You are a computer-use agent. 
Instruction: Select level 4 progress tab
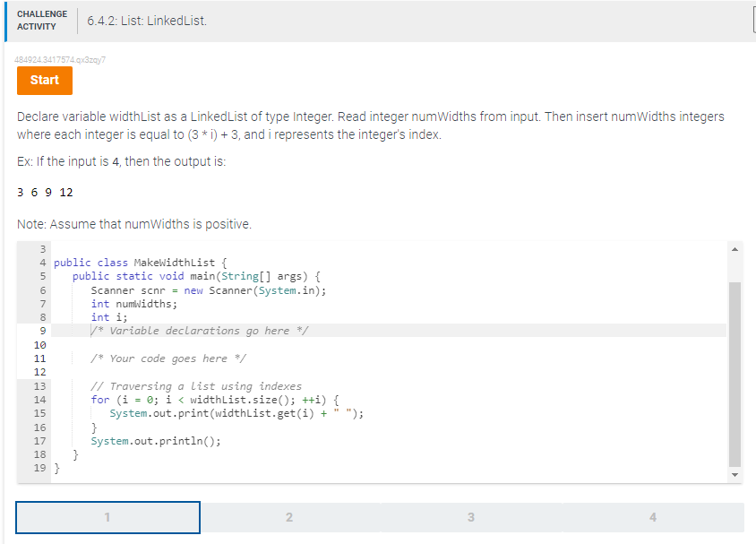[x=653, y=517]
